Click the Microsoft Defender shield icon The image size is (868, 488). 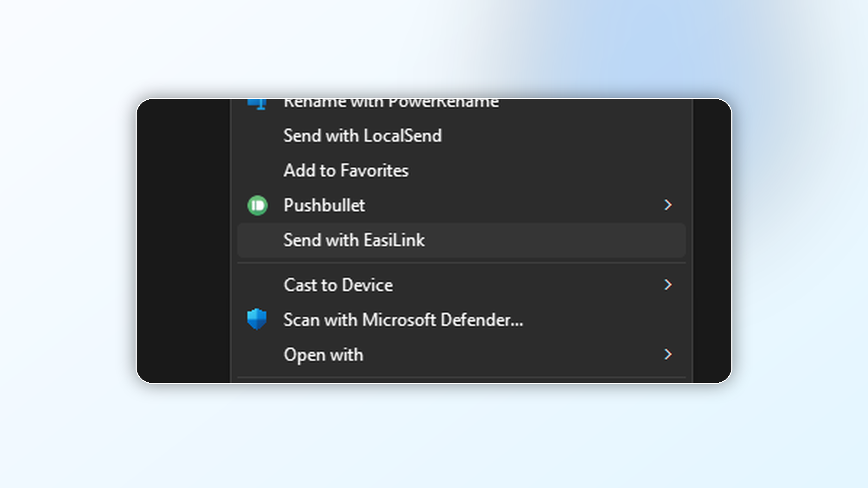[x=257, y=319]
